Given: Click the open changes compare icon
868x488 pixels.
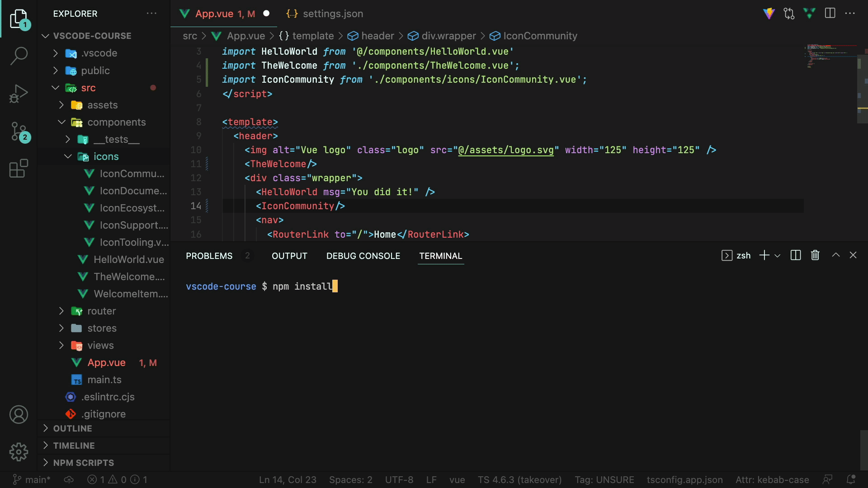Looking at the screenshot, I should click(x=789, y=14).
